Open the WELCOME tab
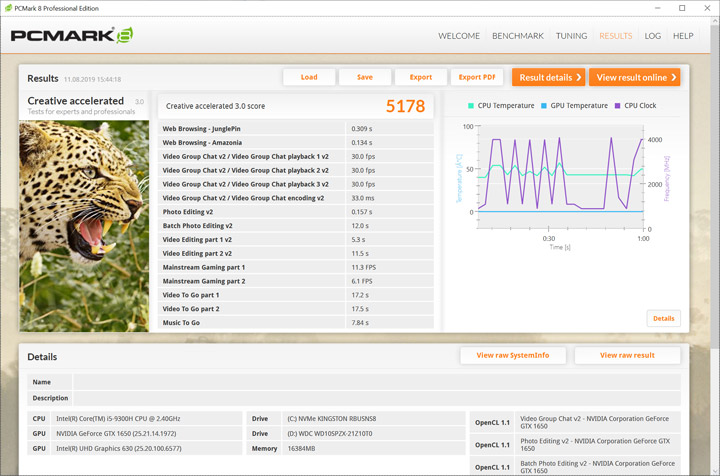720x476 pixels. [x=459, y=36]
